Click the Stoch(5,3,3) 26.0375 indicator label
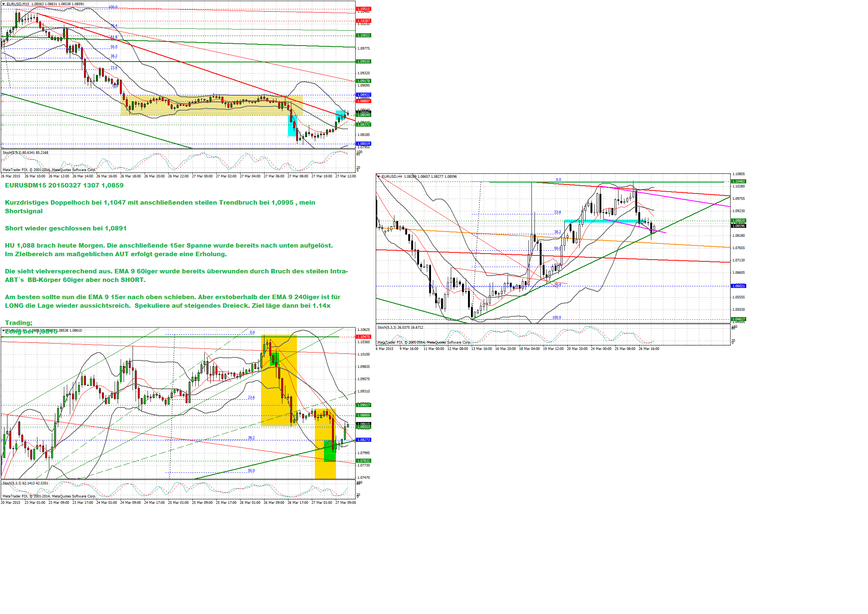The height and width of the screenshot is (614, 868). 400,328
